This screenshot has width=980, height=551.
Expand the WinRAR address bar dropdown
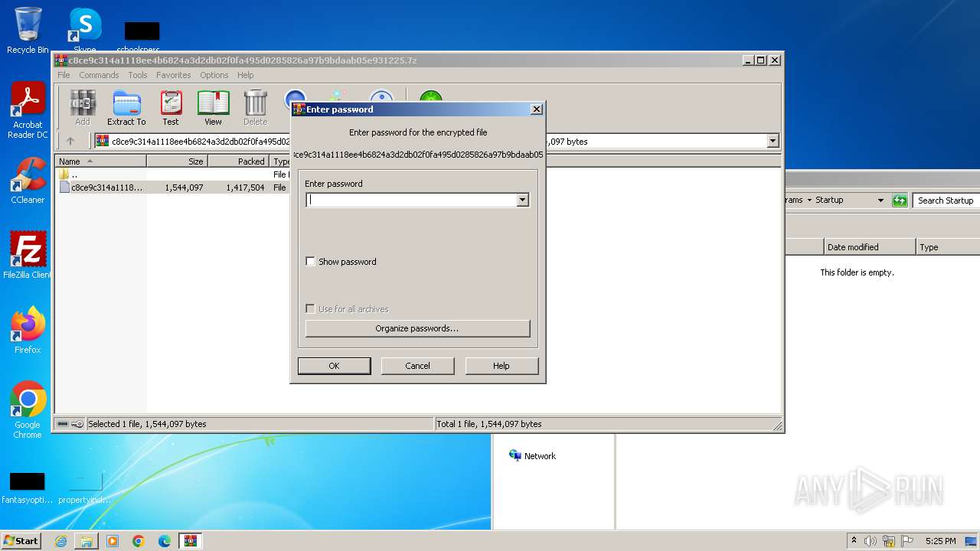tap(773, 141)
